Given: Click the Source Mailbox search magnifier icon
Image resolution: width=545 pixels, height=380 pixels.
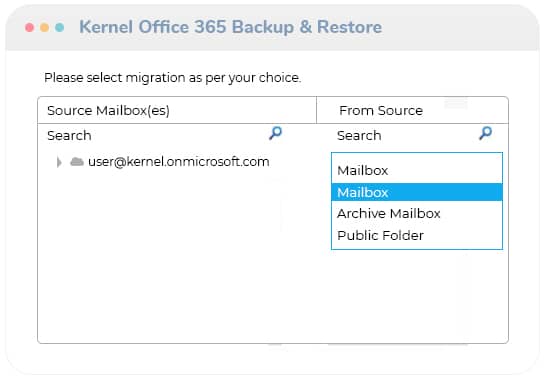Looking at the screenshot, I should coord(276,133).
